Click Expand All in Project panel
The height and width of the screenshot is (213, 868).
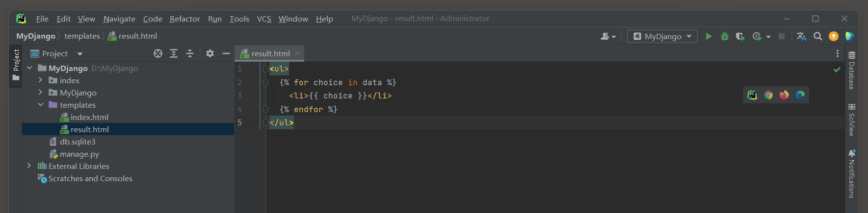pyautogui.click(x=174, y=53)
